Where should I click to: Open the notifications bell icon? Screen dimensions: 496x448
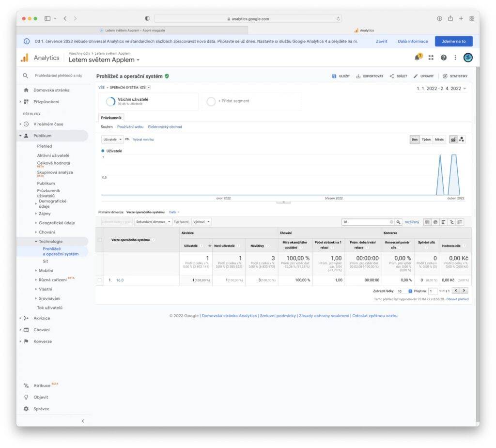click(418, 58)
